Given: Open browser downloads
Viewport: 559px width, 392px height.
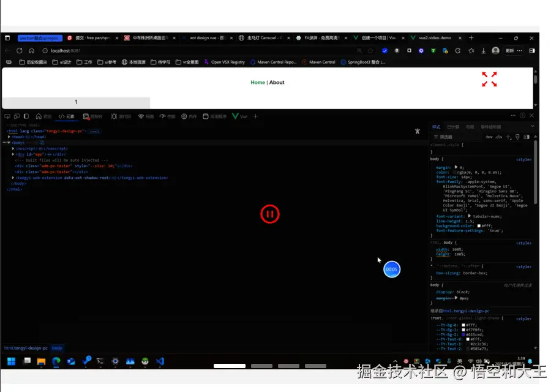Looking at the screenshot, I should click(x=484, y=51).
